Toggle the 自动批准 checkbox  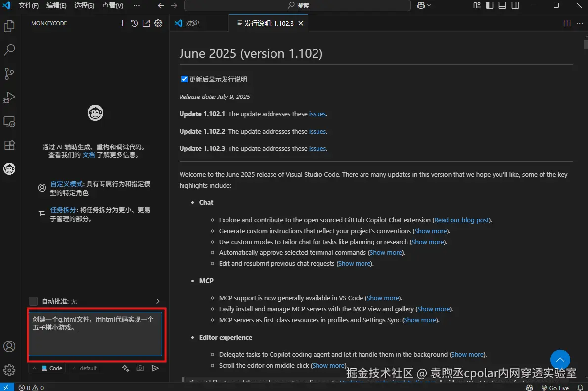click(x=33, y=301)
